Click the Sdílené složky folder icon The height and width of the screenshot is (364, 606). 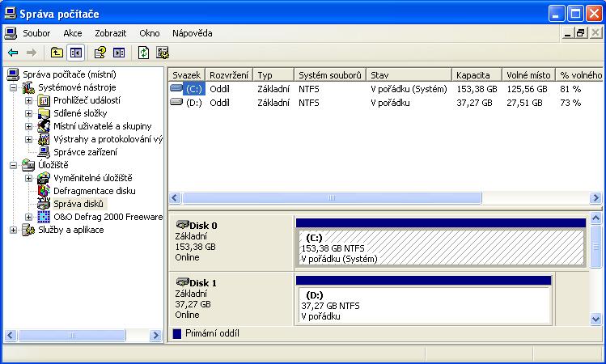click(x=44, y=113)
